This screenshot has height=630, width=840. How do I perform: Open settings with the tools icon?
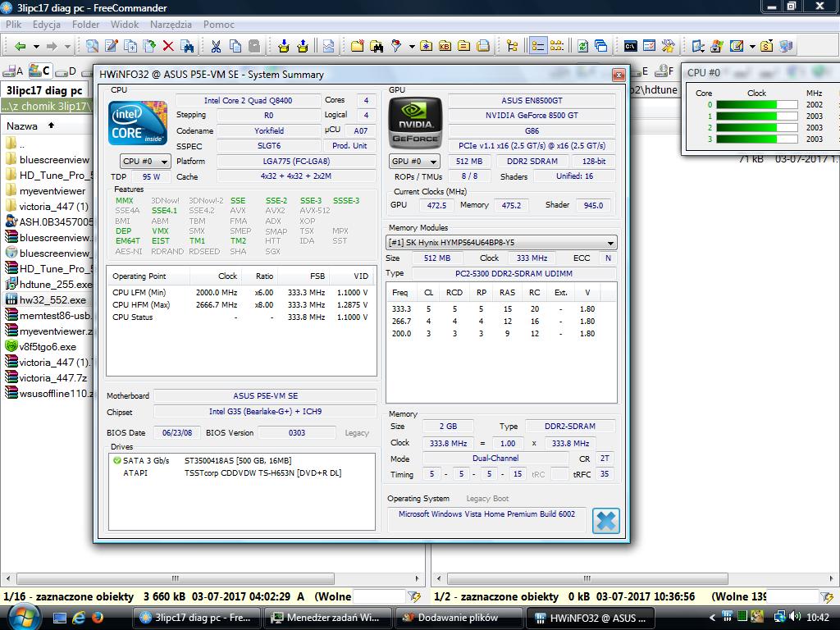click(x=668, y=46)
